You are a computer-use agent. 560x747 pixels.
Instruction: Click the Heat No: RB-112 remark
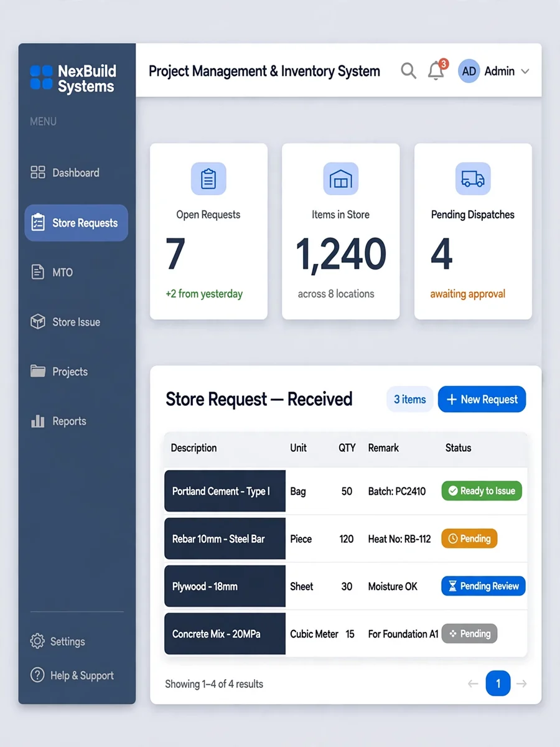point(399,538)
